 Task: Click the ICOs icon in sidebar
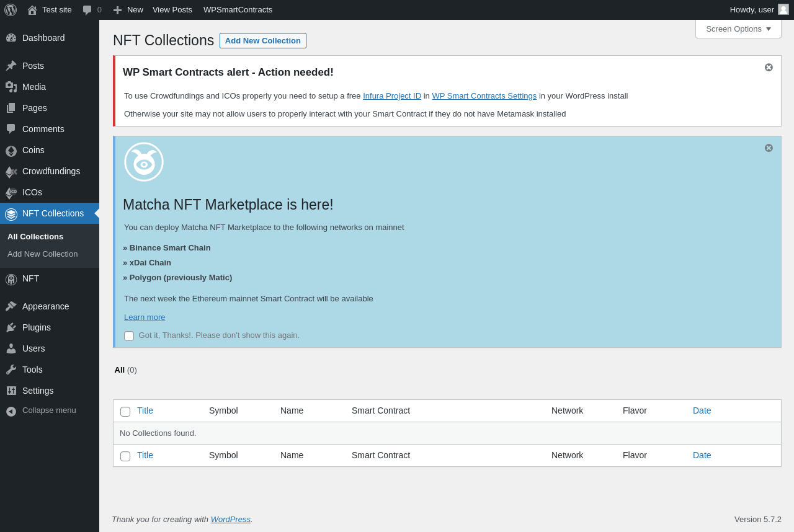point(11,193)
